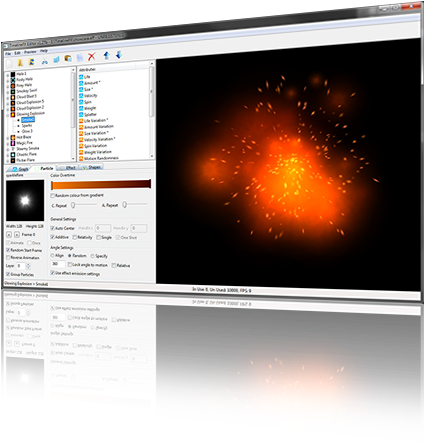Expand the Cloud Explosion 5 tree node
The height and width of the screenshot is (443, 424).
(8, 103)
